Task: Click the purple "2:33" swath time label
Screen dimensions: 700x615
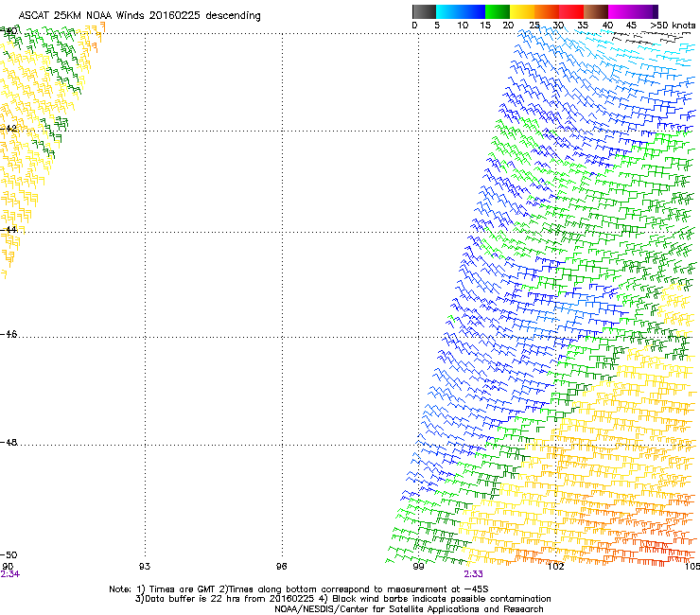Action: (473, 574)
